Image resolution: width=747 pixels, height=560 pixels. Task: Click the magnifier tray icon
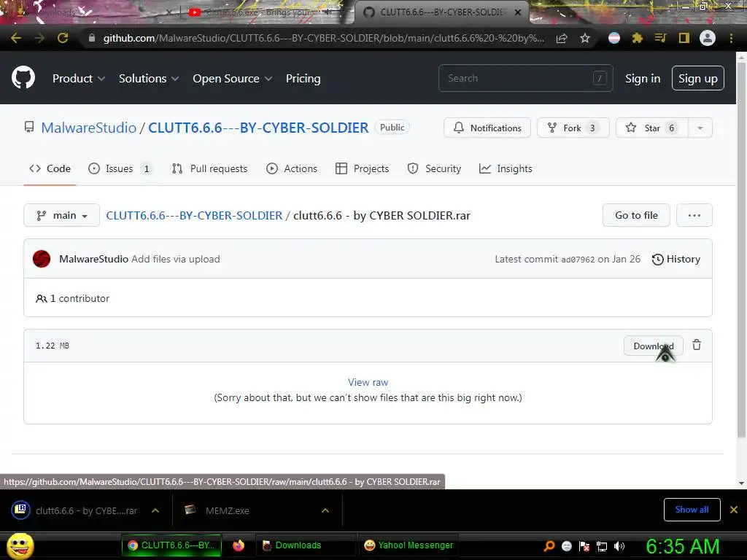point(549,545)
